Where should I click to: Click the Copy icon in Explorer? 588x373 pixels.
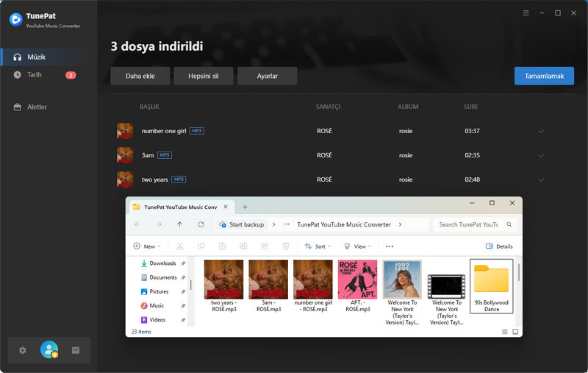pos(201,246)
